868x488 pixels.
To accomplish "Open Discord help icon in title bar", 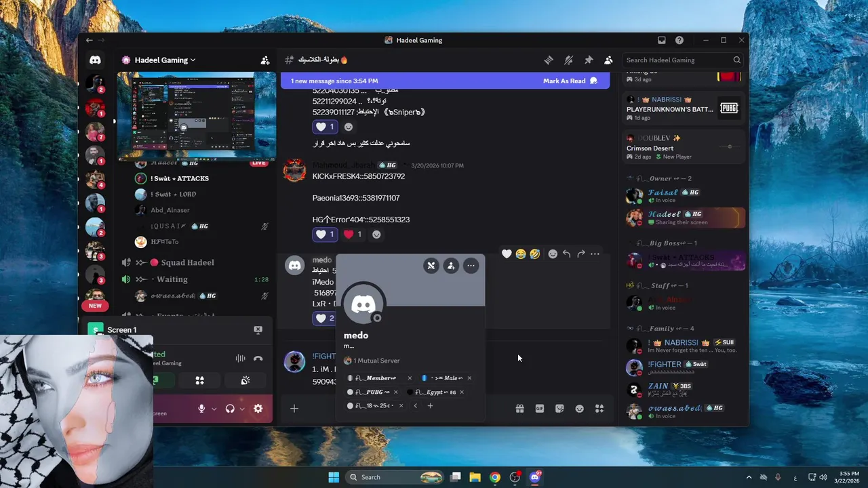I will 679,40.
